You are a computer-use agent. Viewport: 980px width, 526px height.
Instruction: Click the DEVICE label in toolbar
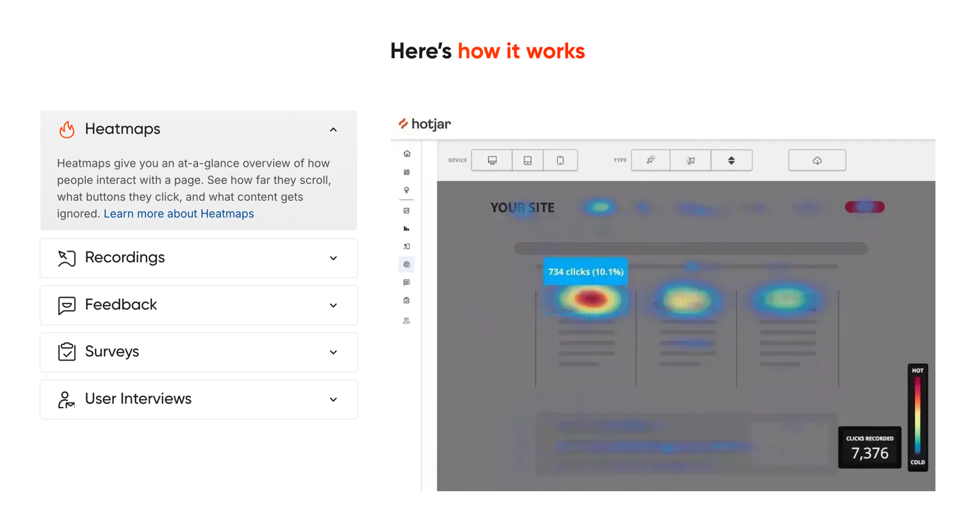(457, 160)
